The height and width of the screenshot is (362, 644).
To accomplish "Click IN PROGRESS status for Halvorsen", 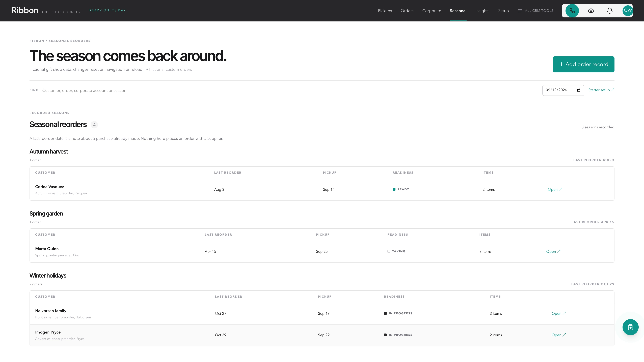I will (x=398, y=313).
